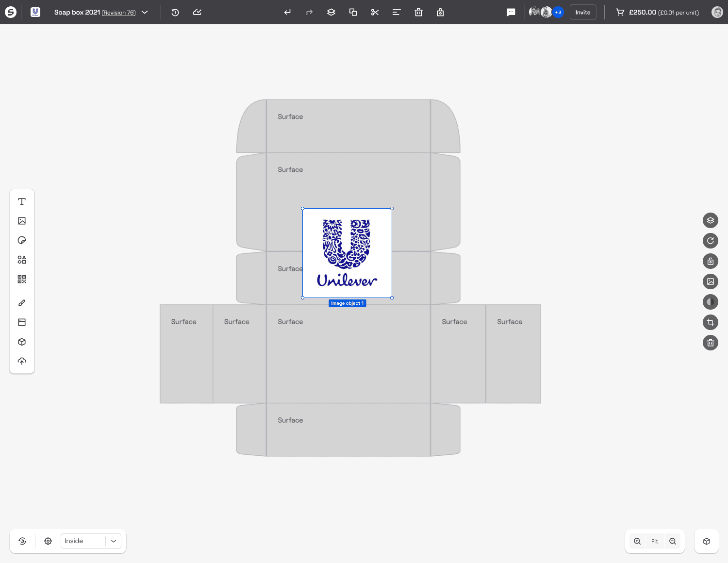
Task: Open settings gear at bottom left
Action: (x=48, y=541)
